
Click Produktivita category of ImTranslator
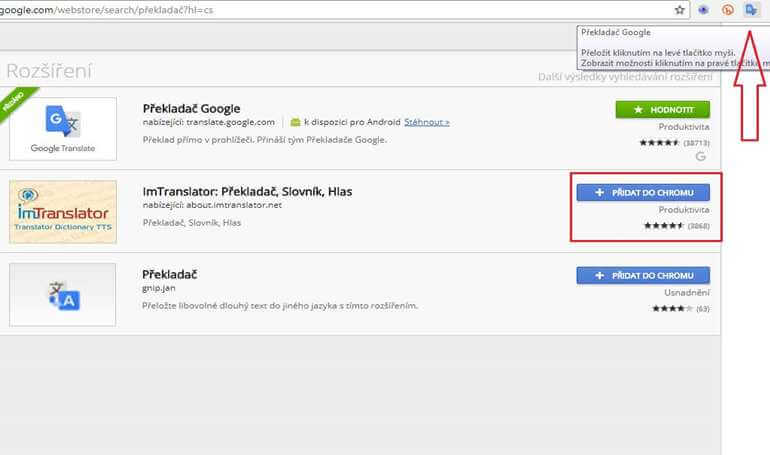pyautogui.click(x=684, y=210)
